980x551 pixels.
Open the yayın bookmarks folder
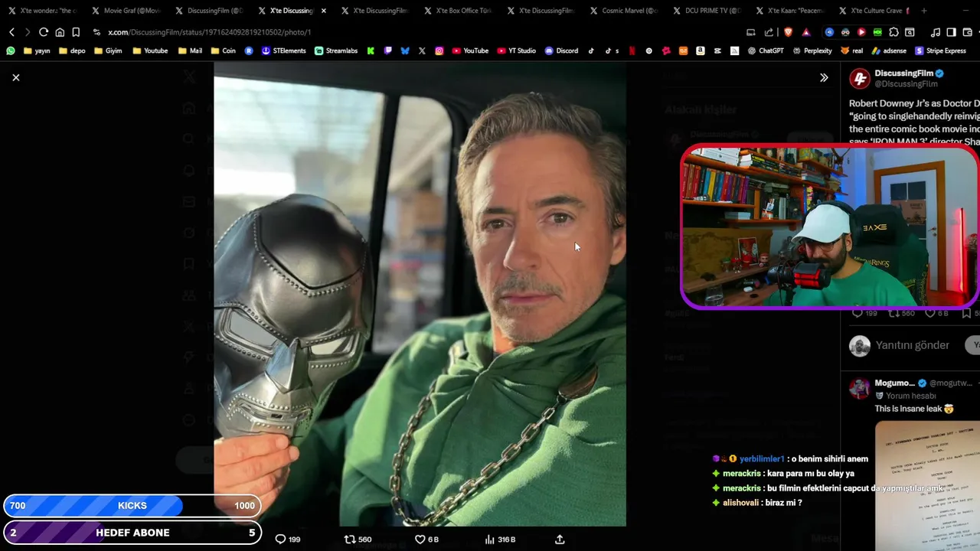pos(37,51)
